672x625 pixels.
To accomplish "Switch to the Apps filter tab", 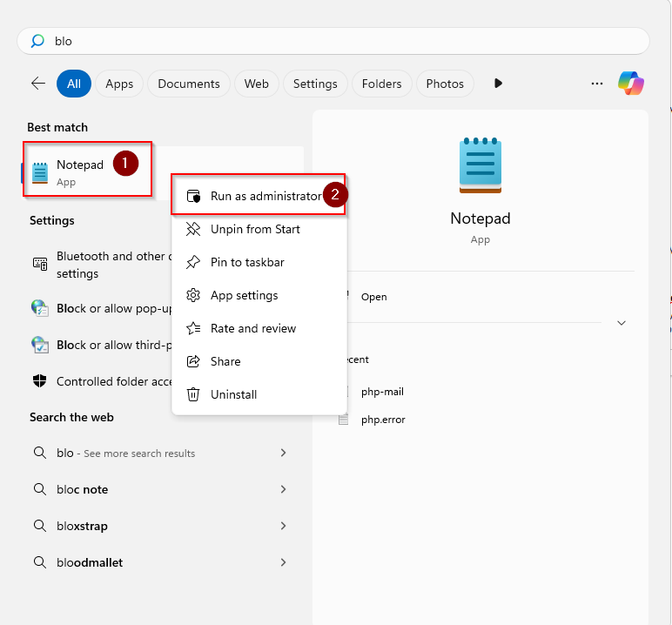I will click(x=119, y=84).
